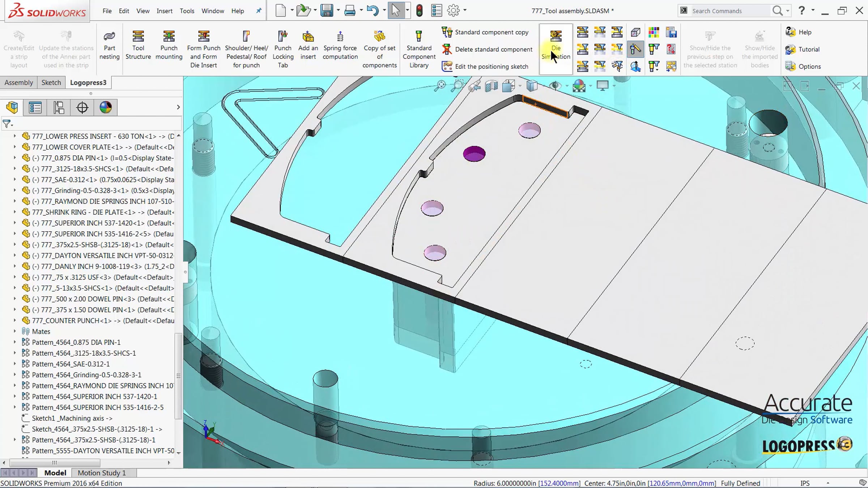The height and width of the screenshot is (488, 868).
Task: Switch to the Assembly tab
Action: [19, 82]
